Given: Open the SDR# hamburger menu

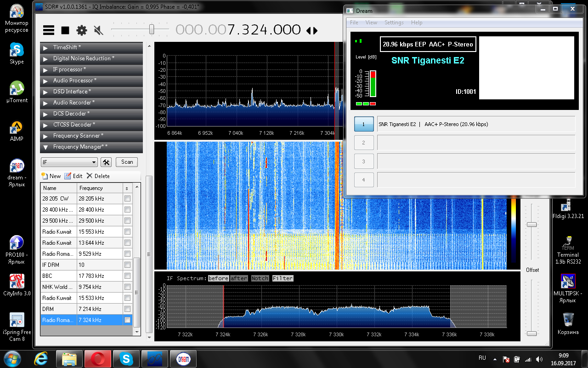Looking at the screenshot, I should pos(49,30).
